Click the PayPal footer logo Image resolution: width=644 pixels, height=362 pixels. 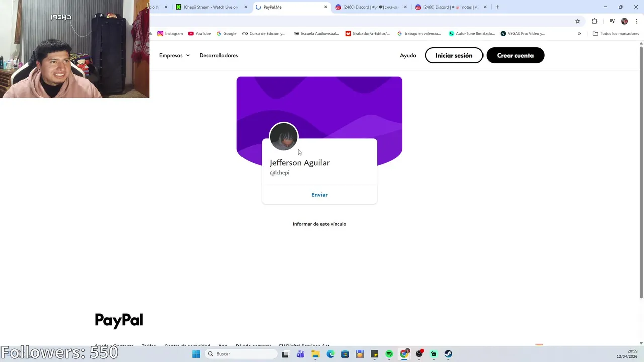click(119, 320)
